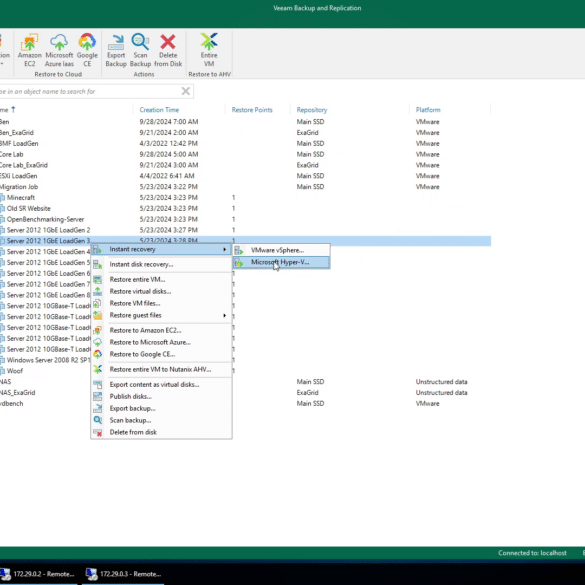Select the NAS_ExaGrid backup row
The width and height of the screenshot is (585, 585).
pos(245,392)
